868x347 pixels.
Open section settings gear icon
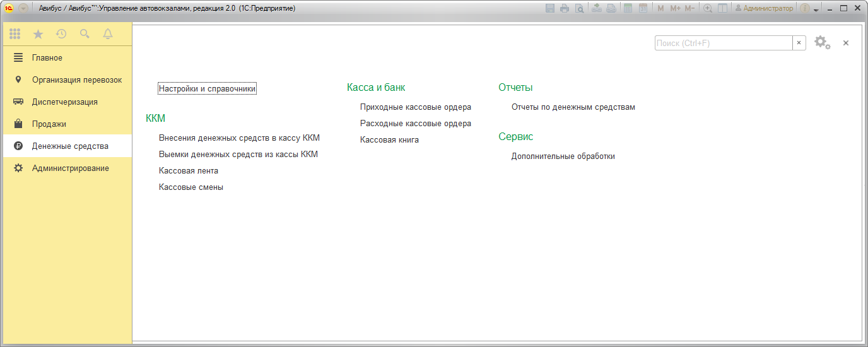(821, 42)
